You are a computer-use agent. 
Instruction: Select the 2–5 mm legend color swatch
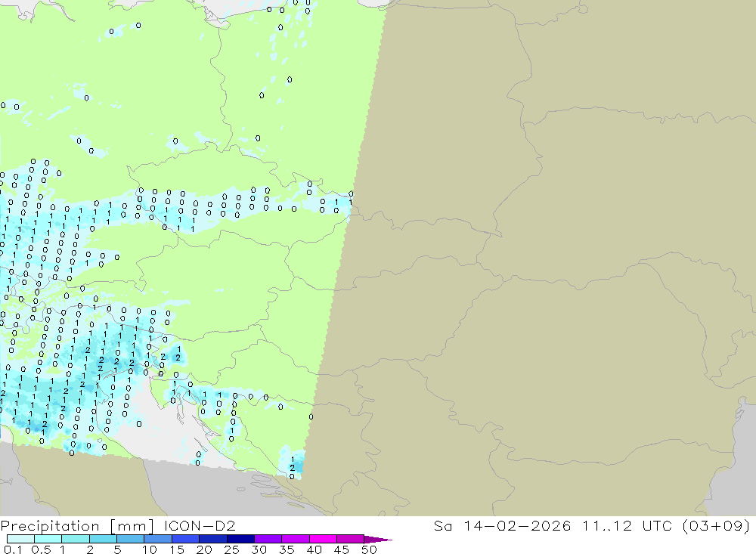pyautogui.click(x=103, y=539)
